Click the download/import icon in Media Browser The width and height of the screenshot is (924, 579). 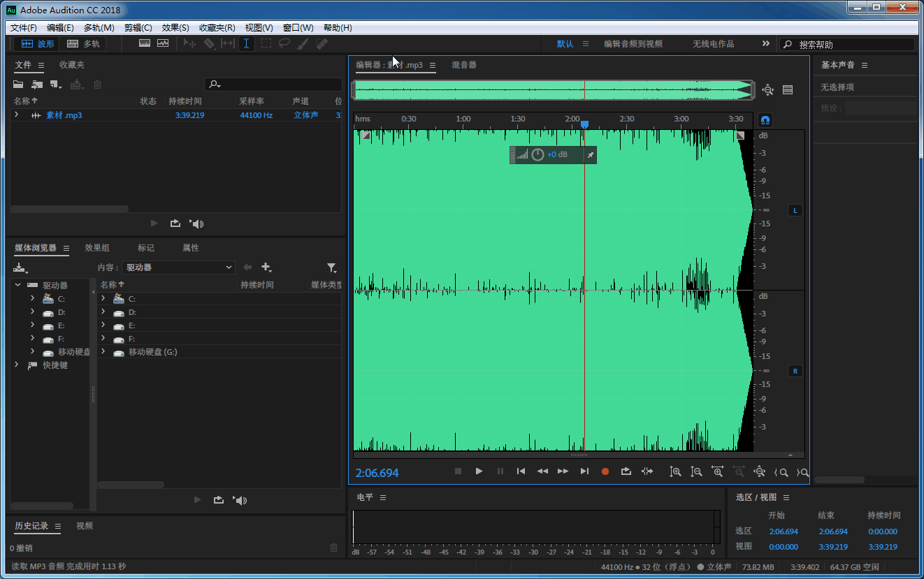20,267
